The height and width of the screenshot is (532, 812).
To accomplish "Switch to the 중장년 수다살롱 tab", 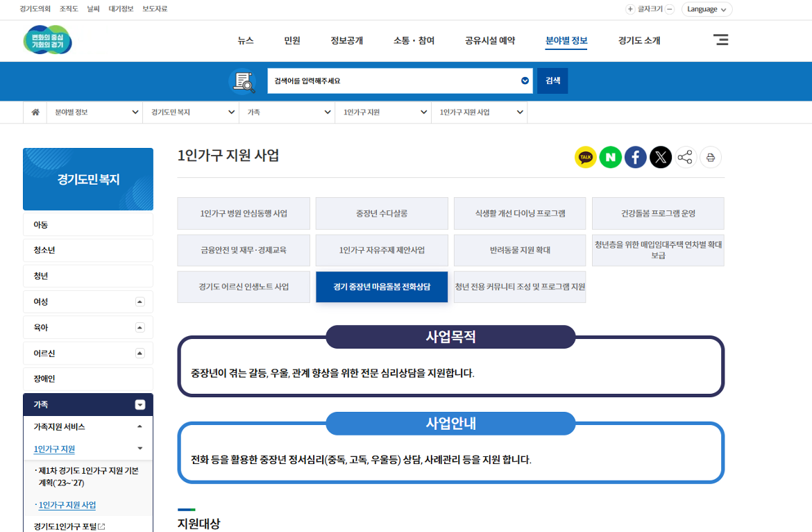I will click(x=381, y=213).
